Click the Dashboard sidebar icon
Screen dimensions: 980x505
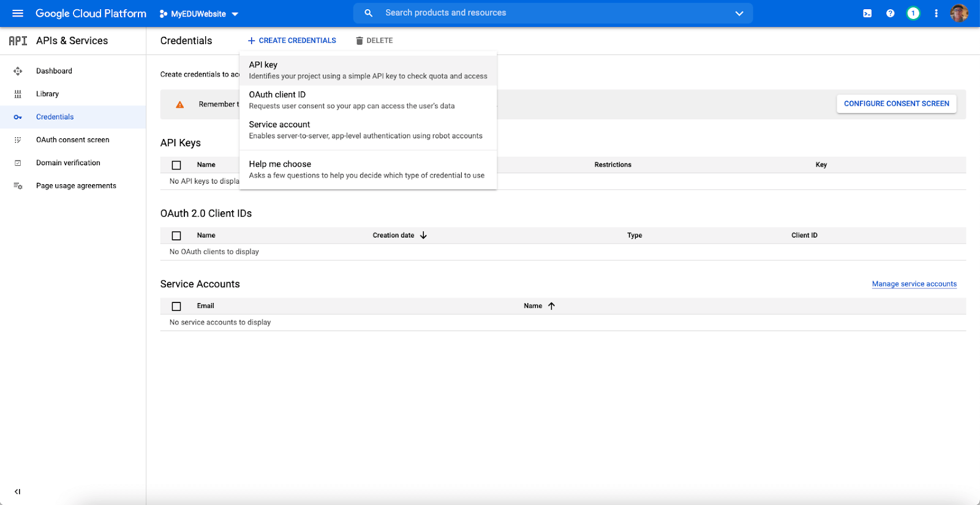point(18,71)
